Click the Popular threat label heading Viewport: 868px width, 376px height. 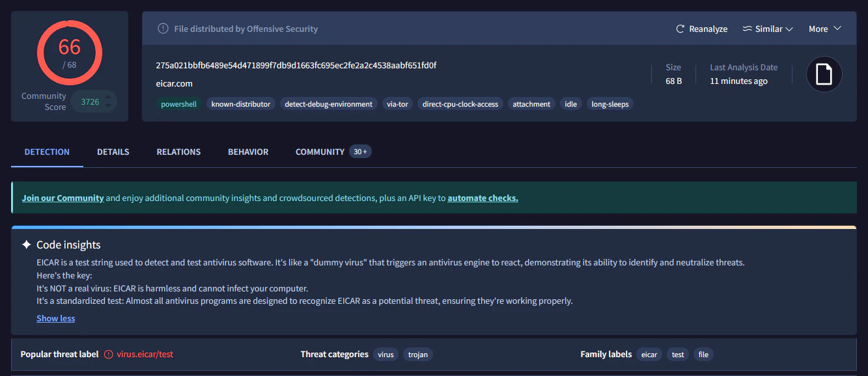point(59,355)
